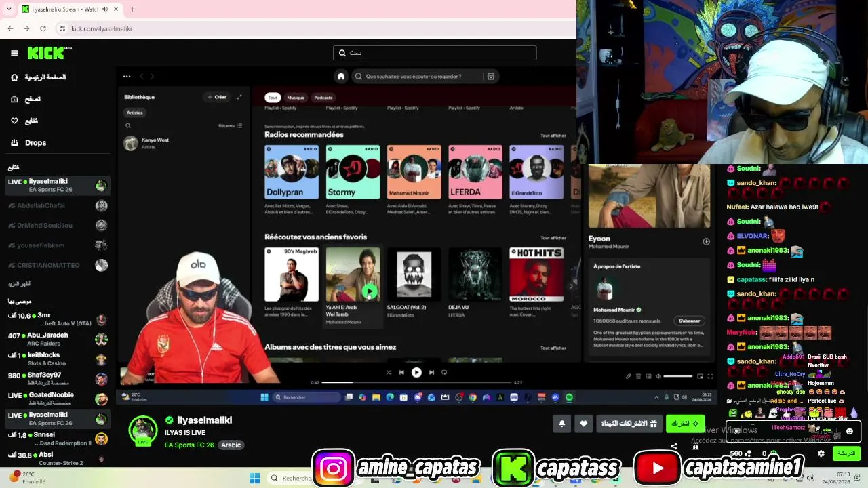
Task: Click the green subscribe button
Action: [685, 424]
